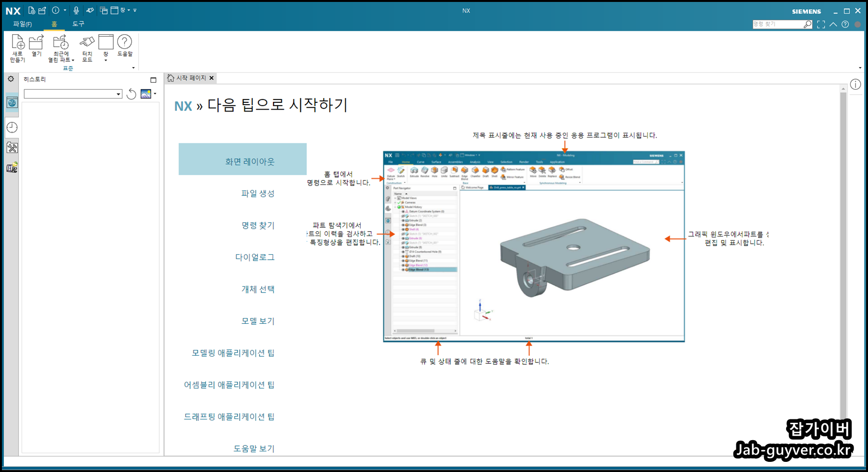Click the 개체 선택 tip link

point(258,289)
